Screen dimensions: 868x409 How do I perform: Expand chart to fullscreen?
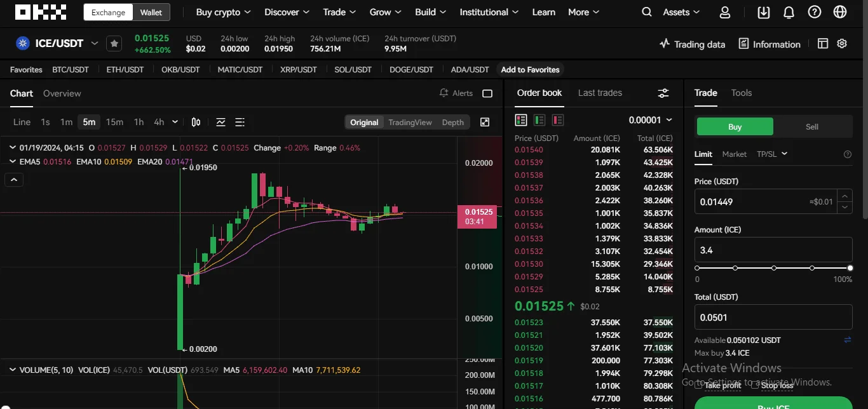tap(484, 122)
